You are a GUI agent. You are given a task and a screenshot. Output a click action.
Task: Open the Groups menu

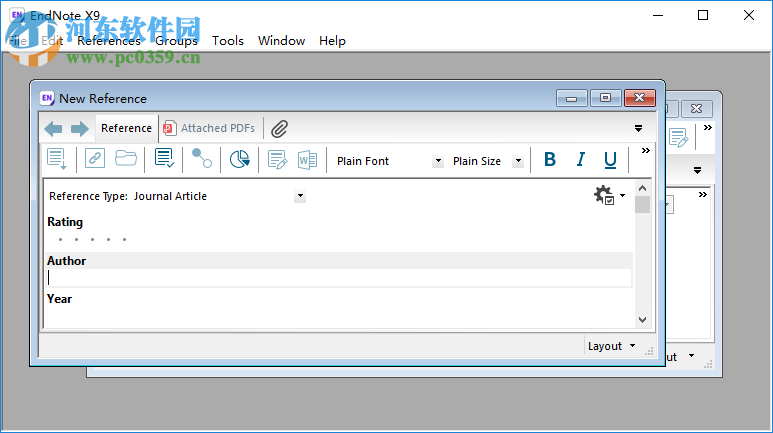point(176,41)
